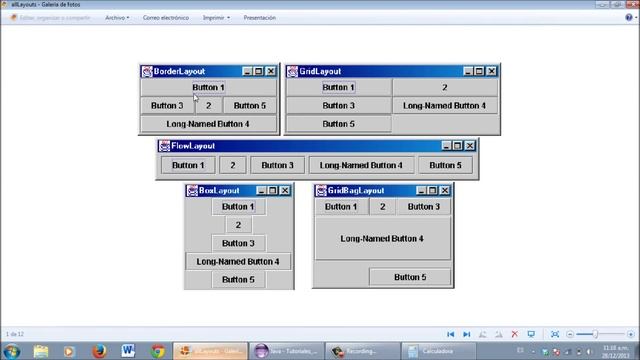
Task: Switch to the Recording taskbar item
Action: click(x=362, y=351)
